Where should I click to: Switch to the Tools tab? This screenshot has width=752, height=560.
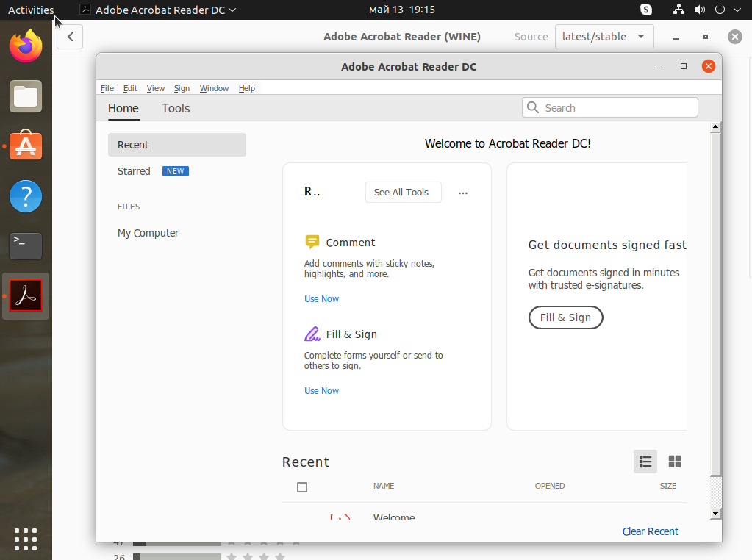pyautogui.click(x=176, y=108)
